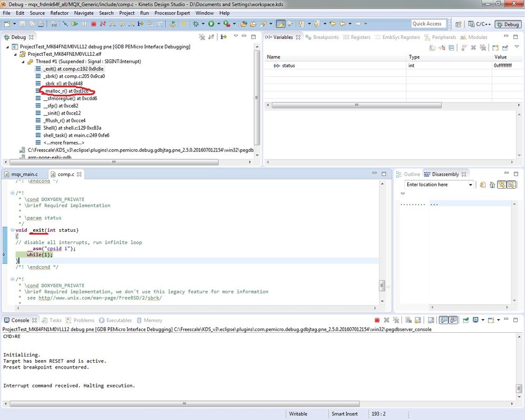Click the Save toolbar icon

22,24
